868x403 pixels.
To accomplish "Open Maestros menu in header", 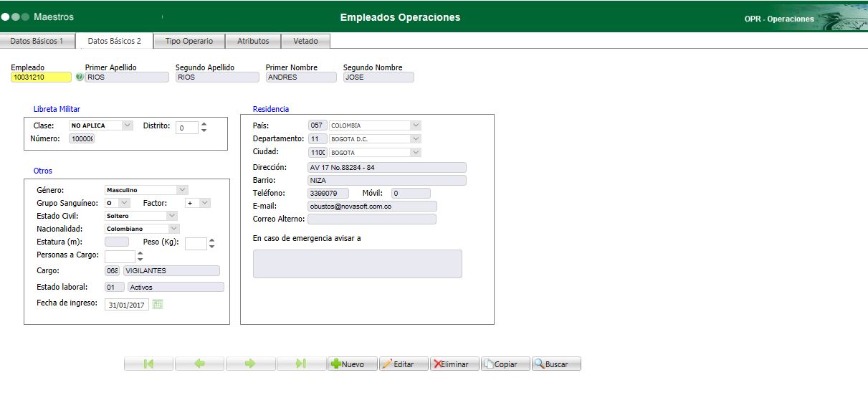I will [54, 16].
